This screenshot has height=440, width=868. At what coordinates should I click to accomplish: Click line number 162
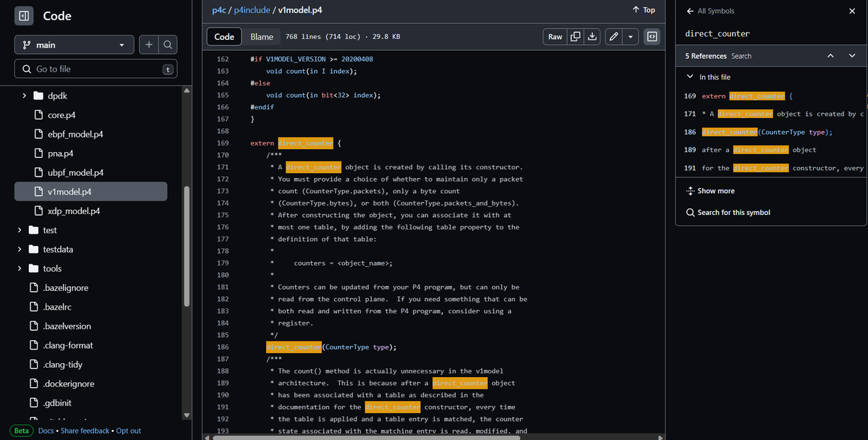[x=223, y=59]
